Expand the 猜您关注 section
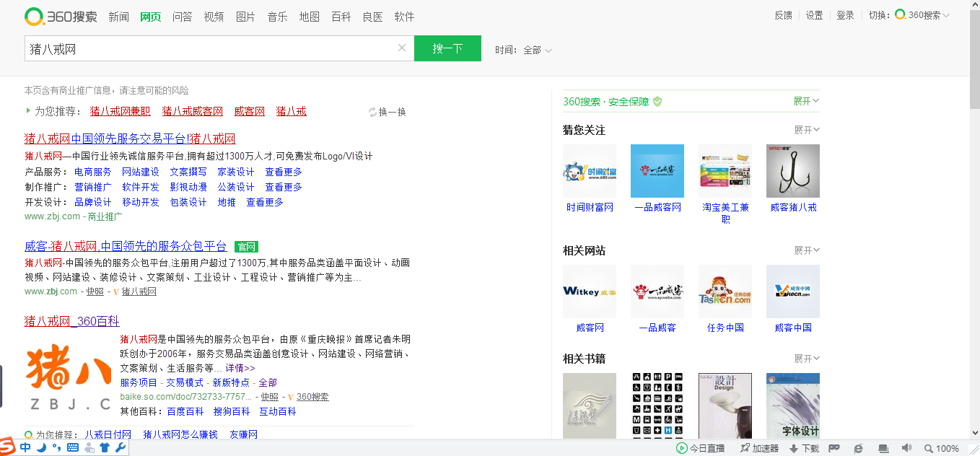 tap(807, 130)
